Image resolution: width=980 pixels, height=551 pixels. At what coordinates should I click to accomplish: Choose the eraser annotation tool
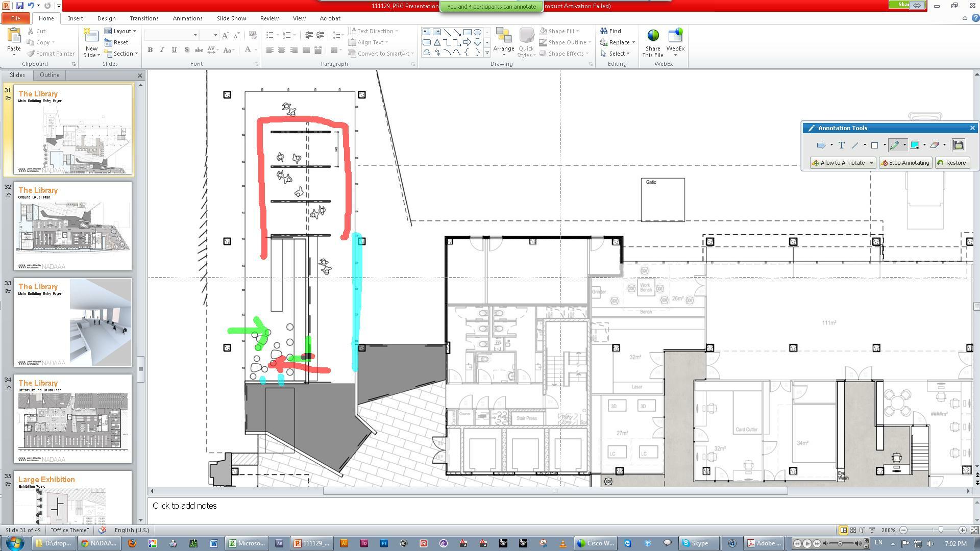[934, 145]
